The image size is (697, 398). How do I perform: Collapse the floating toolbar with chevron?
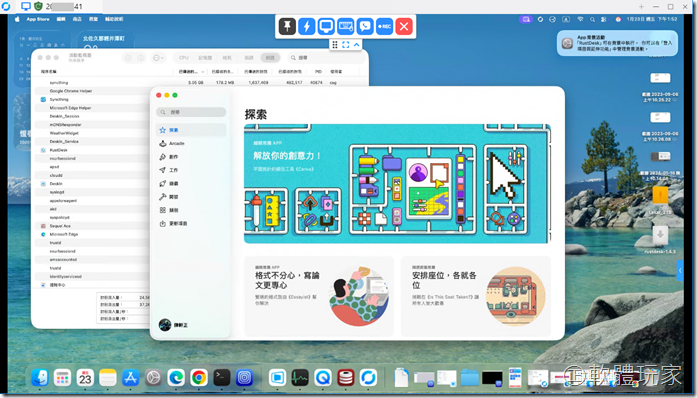[x=356, y=44]
